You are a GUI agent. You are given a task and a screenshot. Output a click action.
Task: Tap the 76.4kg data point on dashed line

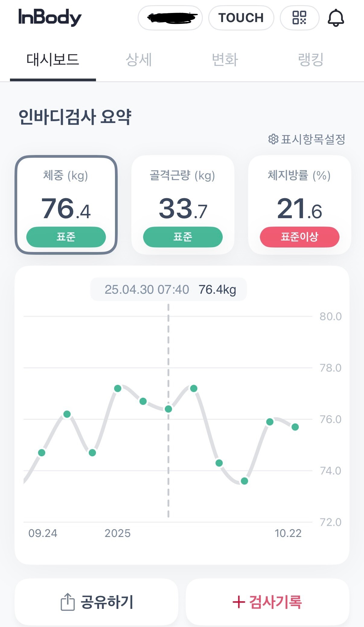pyautogui.click(x=168, y=409)
